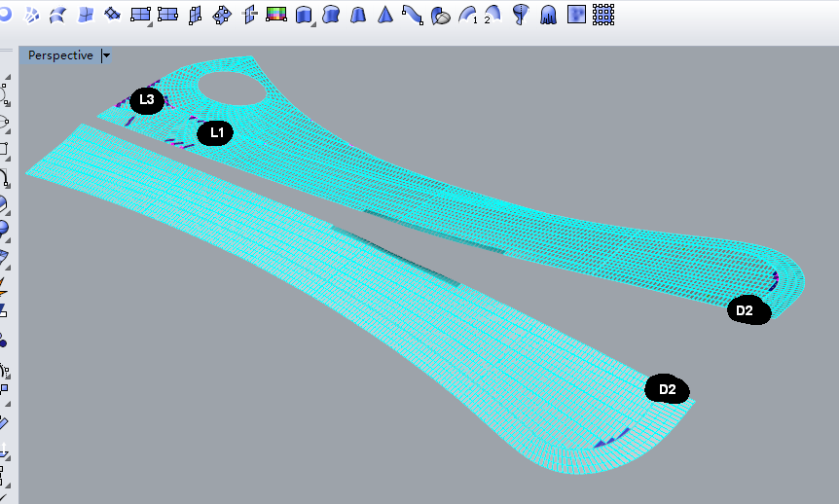
Task: Click the circular hole in the upper surface
Action: click(233, 89)
